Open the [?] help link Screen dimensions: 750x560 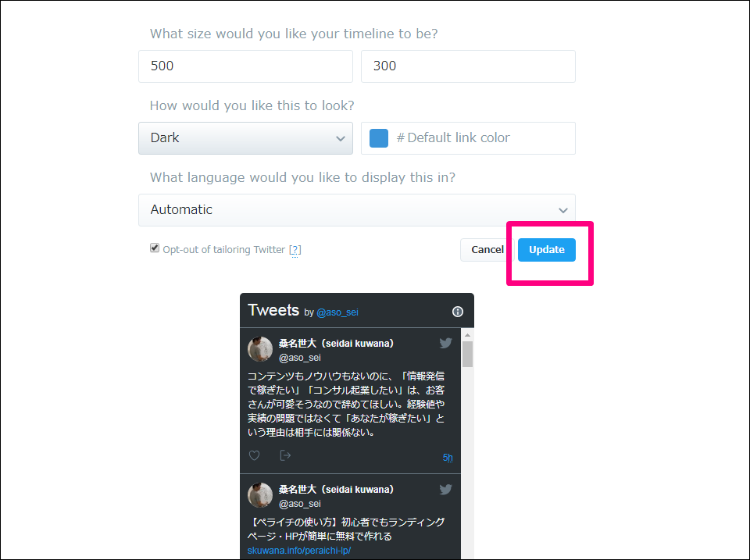coord(295,250)
